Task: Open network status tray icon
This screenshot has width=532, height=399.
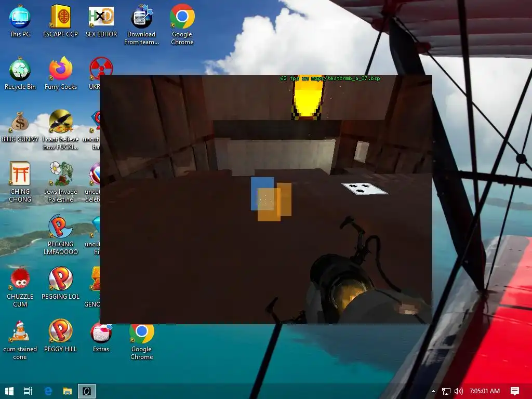Action: coord(446,391)
